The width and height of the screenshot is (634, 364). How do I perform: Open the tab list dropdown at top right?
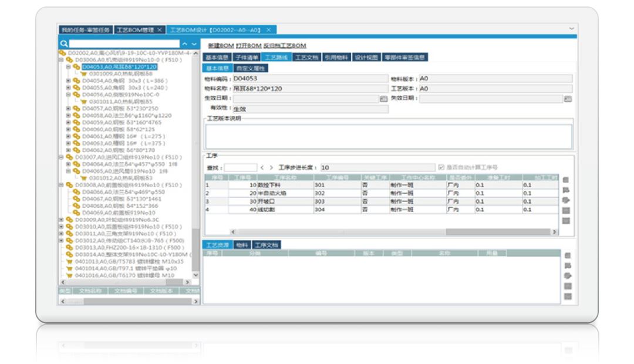[x=571, y=29]
